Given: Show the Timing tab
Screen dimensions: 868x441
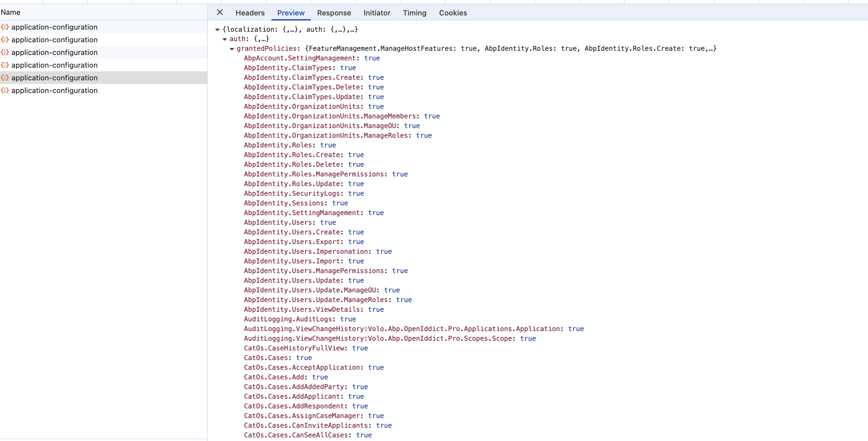Looking at the screenshot, I should (414, 13).
